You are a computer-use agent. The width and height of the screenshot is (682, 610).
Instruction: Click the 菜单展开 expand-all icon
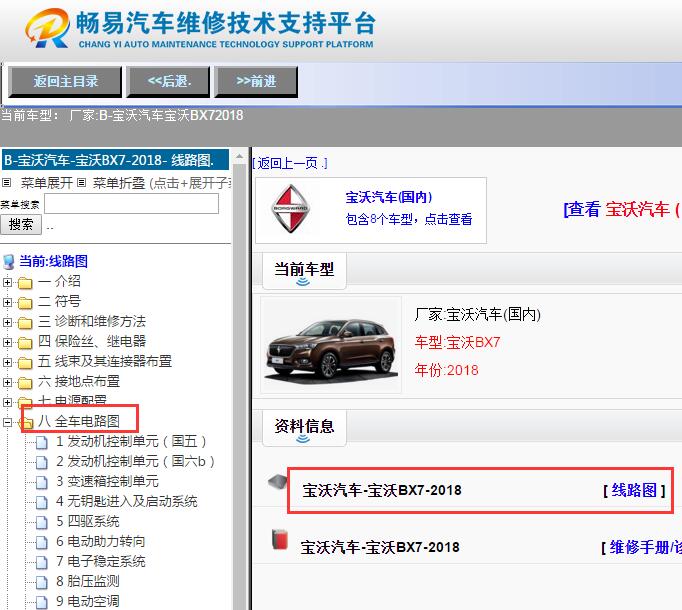[7, 183]
